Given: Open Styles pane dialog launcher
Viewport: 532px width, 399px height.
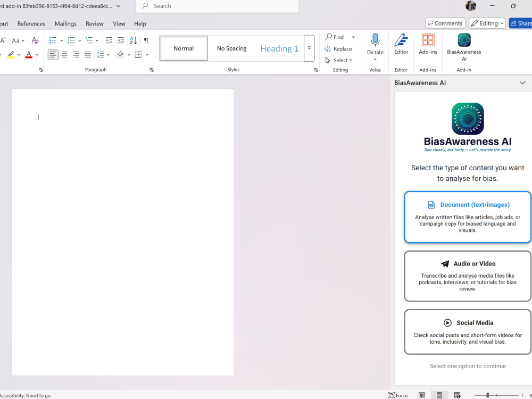Looking at the screenshot, I should tap(315, 70).
